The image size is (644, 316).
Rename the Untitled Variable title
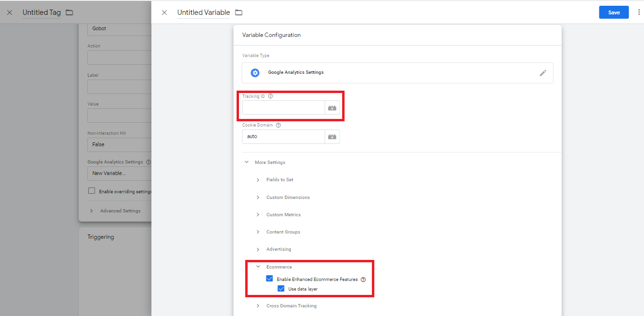tap(203, 12)
